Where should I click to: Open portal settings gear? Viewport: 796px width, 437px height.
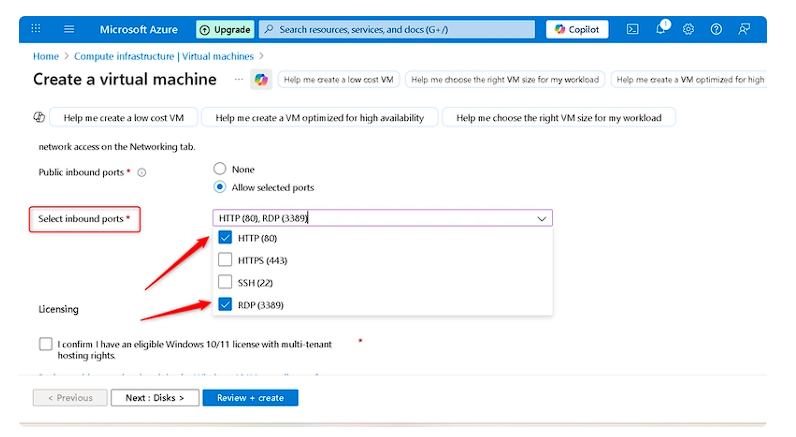point(688,29)
